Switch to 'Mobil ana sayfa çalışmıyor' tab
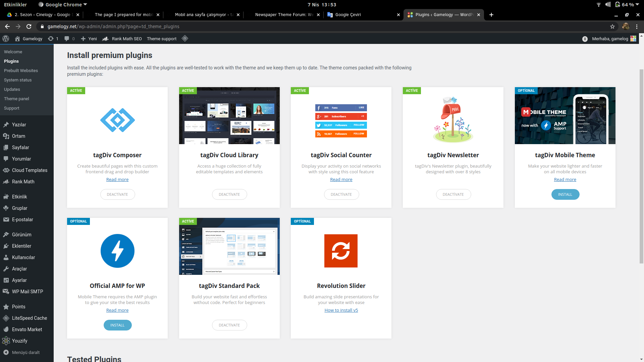The width and height of the screenshot is (644, 362). click(204, 15)
